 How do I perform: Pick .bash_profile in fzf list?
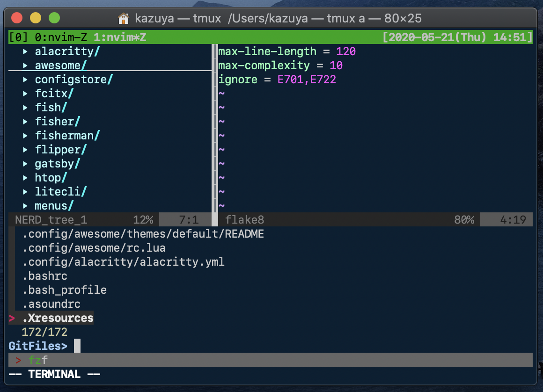point(65,290)
